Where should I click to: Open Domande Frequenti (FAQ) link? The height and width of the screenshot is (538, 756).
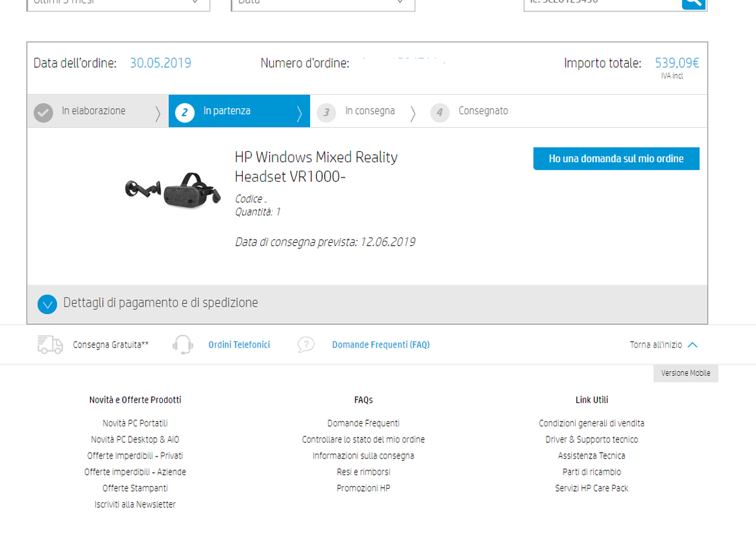pos(381,345)
